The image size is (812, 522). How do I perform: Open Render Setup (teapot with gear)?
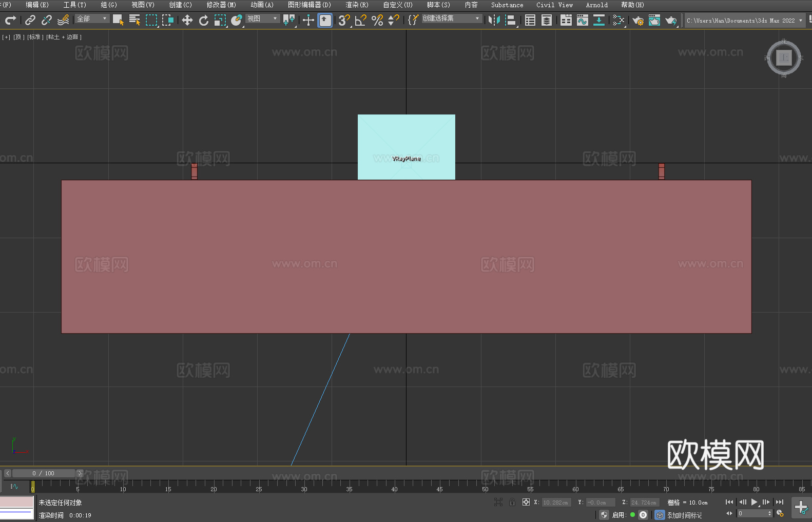(638, 20)
